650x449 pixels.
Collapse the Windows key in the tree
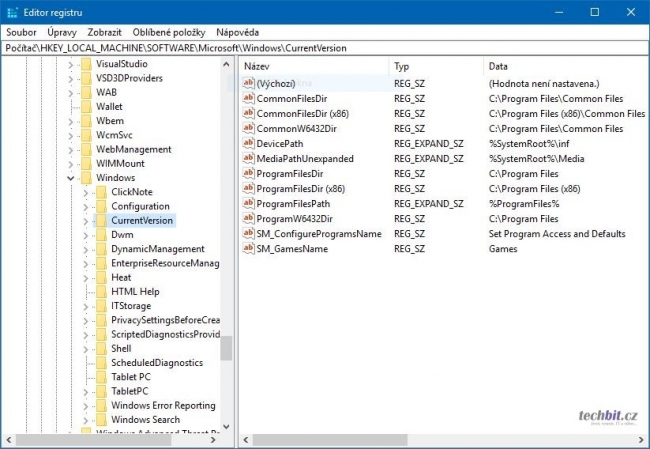pos(70,178)
